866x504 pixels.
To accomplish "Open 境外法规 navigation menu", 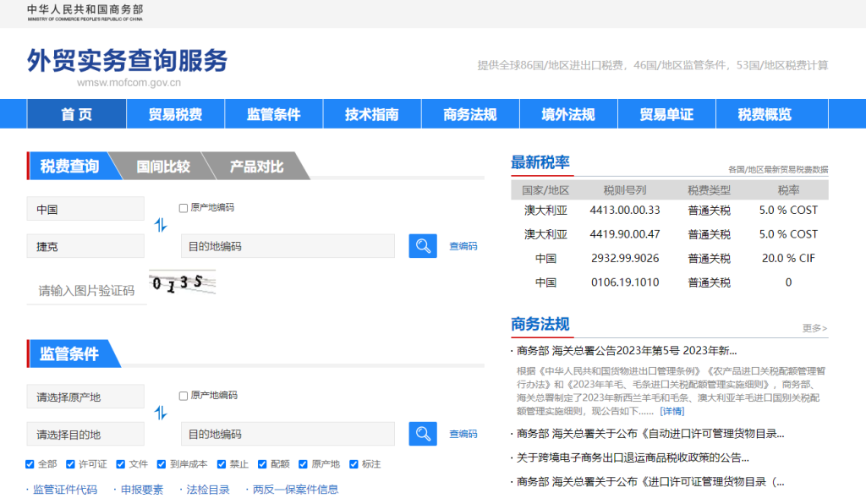I will (568, 113).
